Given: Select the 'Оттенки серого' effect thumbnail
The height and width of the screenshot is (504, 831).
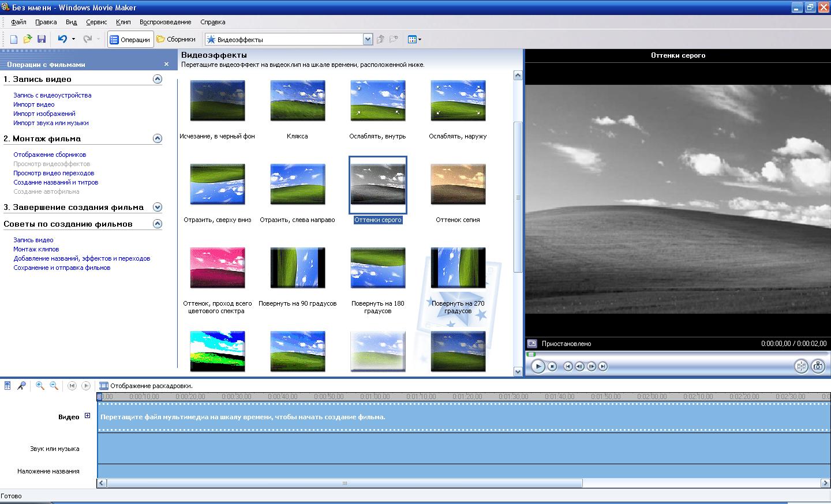Looking at the screenshot, I should [378, 185].
